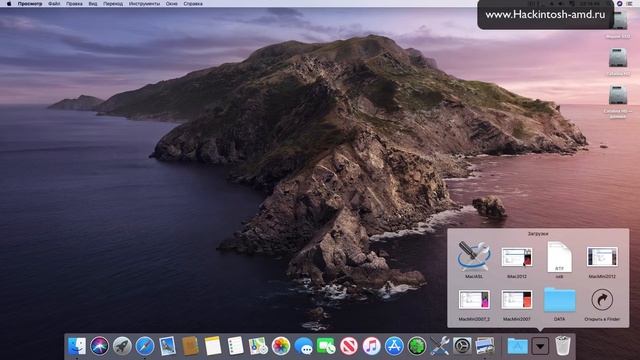Screen dimensions: 640x360
Task: Open the blue Applications folder in Dock
Action: point(517,346)
